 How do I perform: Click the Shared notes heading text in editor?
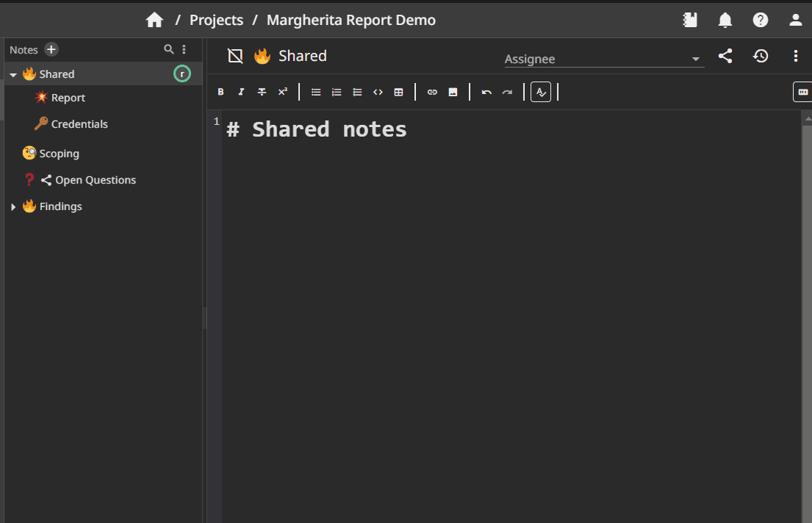(x=329, y=129)
